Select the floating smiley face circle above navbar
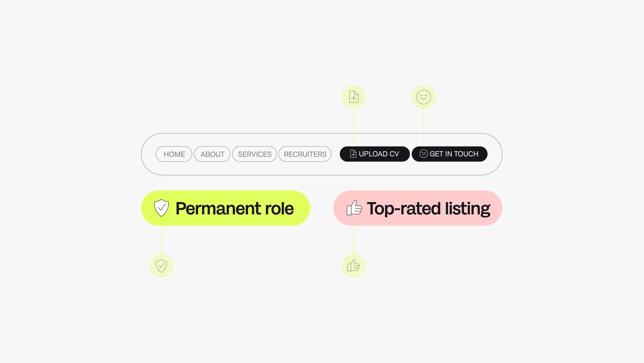The width and height of the screenshot is (644, 363). point(424,97)
